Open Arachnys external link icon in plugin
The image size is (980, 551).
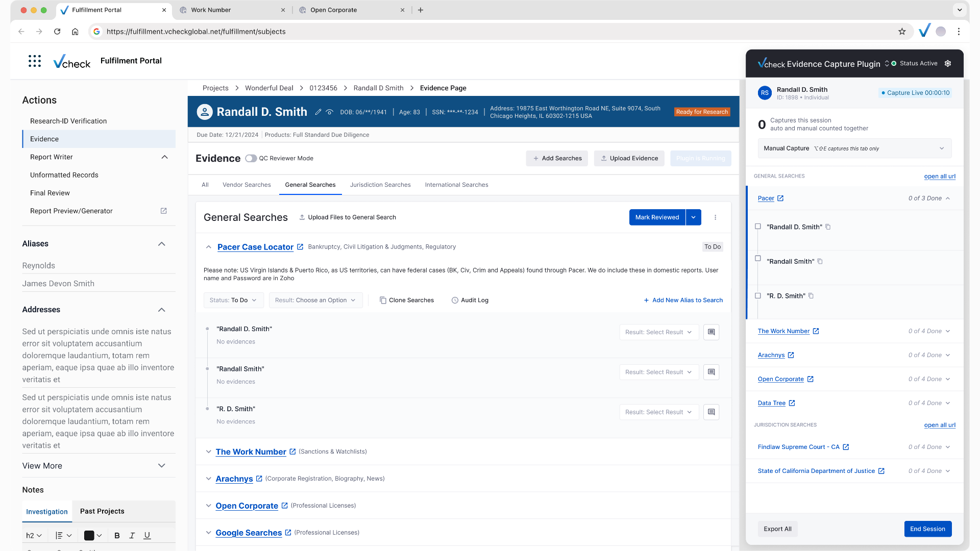pos(791,355)
